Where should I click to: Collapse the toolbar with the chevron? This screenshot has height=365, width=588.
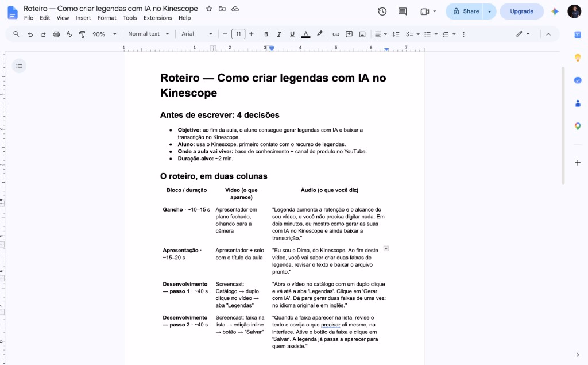pyautogui.click(x=548, y=34)
